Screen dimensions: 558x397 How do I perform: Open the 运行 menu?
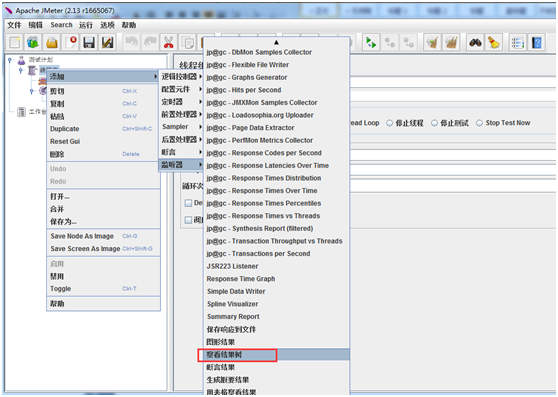click(x=86, y=25)
